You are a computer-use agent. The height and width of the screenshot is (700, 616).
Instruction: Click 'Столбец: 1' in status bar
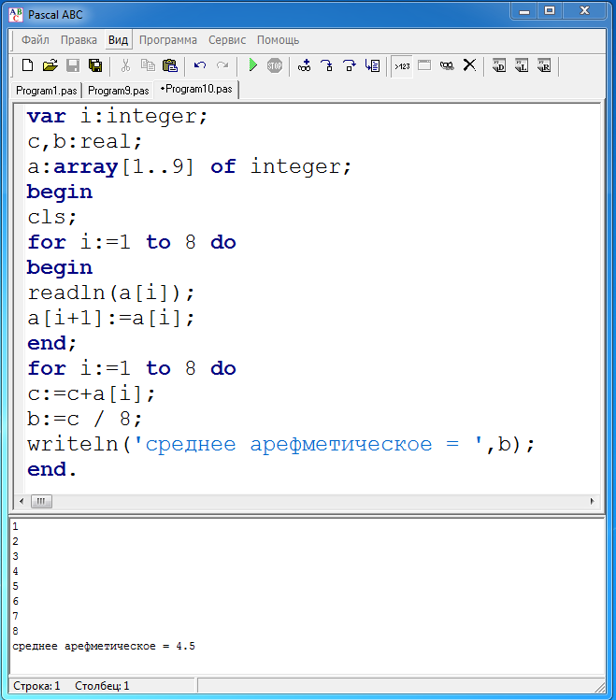[x=102, y=686]
